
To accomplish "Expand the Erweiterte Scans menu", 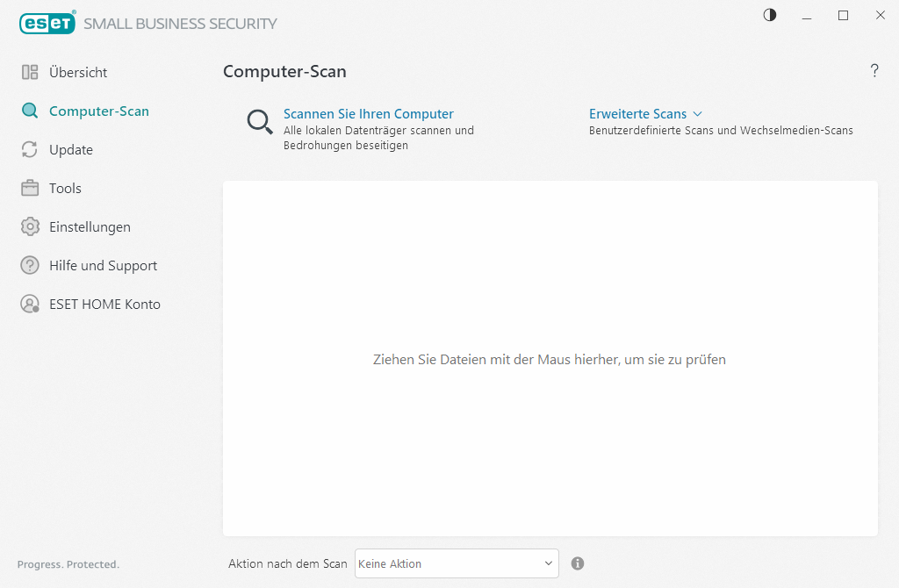I will [x=637, y=113].
